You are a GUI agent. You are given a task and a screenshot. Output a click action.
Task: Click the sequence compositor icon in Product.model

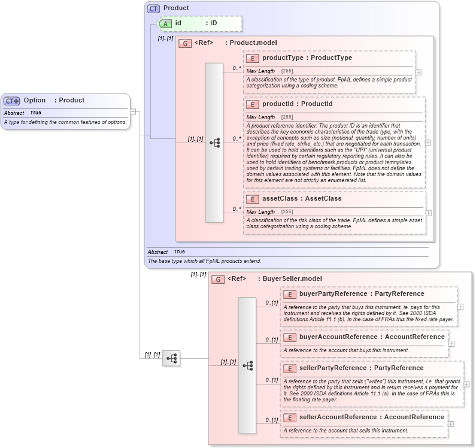214,143
